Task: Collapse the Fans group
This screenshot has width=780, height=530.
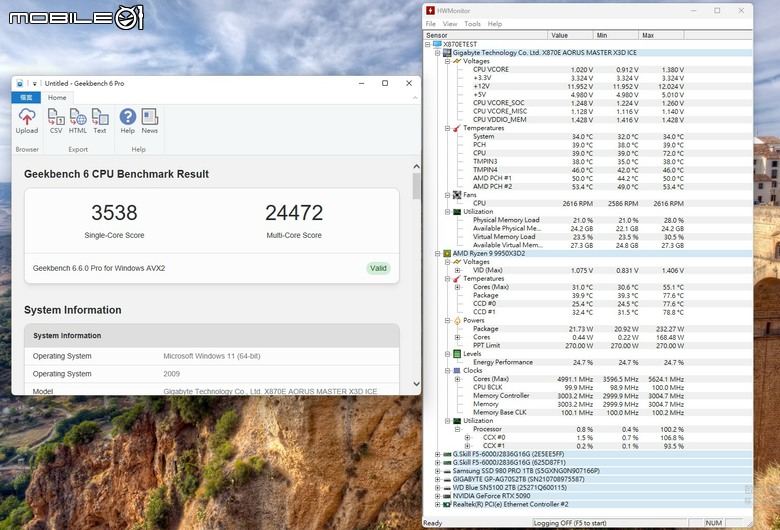Action: pos(447,195)
